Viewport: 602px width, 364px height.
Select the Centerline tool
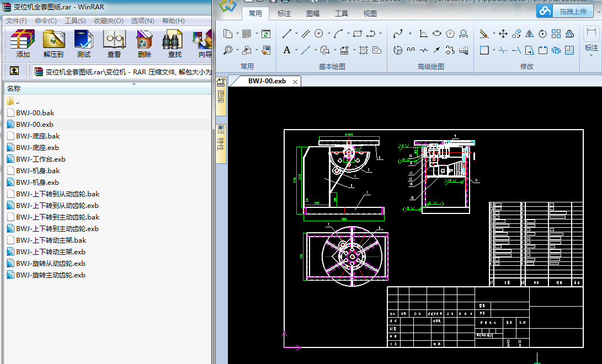click(306, 50)
